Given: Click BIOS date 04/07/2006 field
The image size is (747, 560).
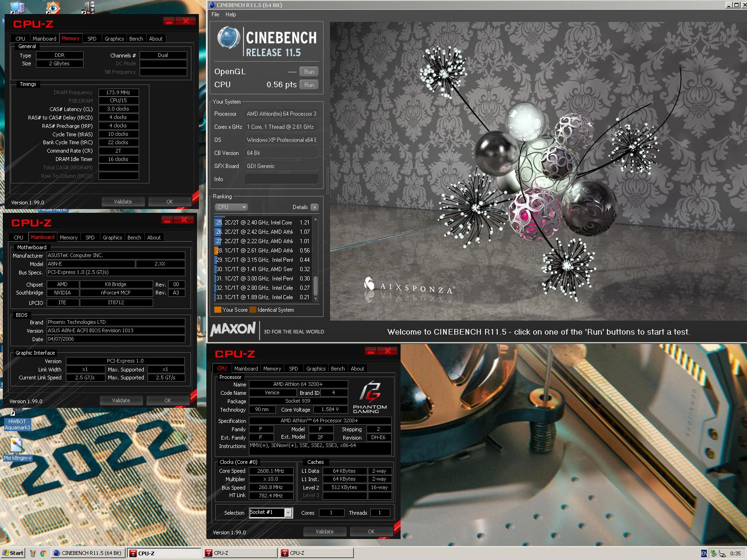Looking at the screenshot, I should click(116, 339).
